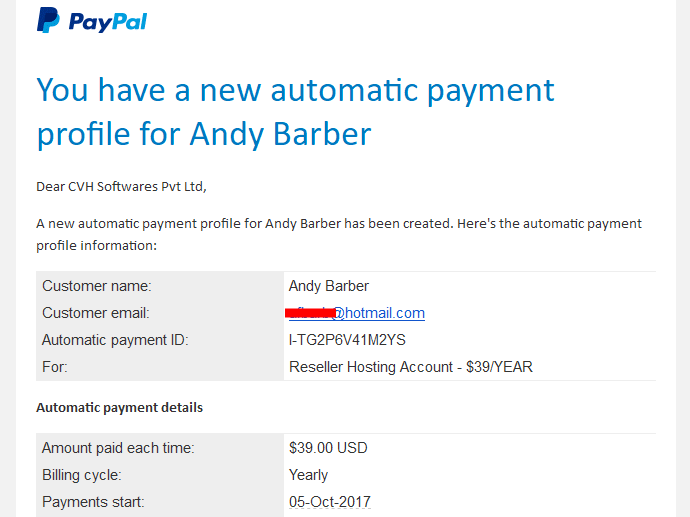
Task: Click the new automatic payment profile headline
Action: tap(295, 112)
